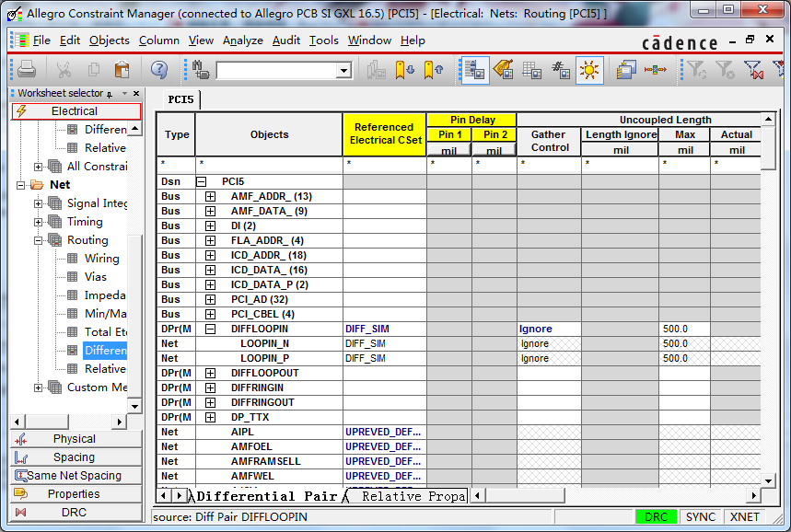
Task: Select the DRC worksheet section
Action: click(76, 513)
